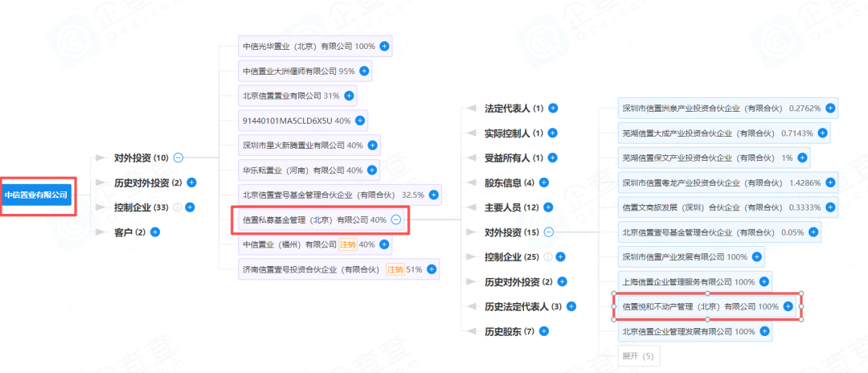
Task: Expand 主要人员 (12) plus icon
Action: coord(548,207)
